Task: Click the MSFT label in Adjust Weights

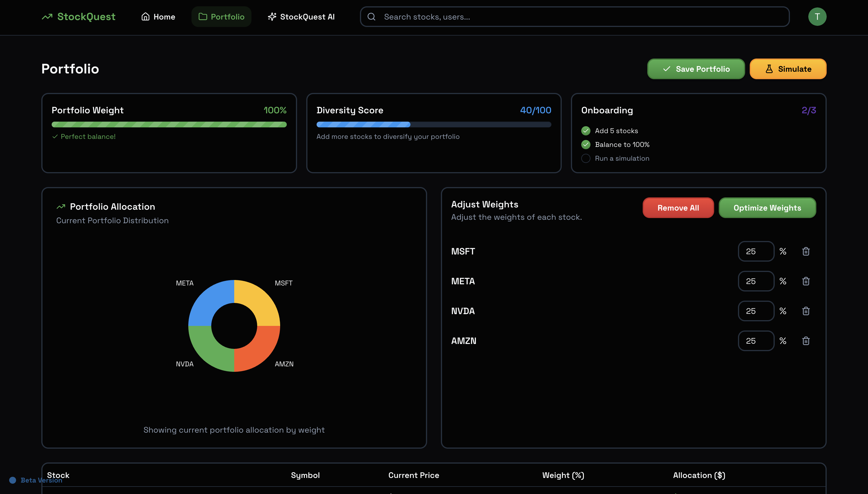Action: (463, 251)
